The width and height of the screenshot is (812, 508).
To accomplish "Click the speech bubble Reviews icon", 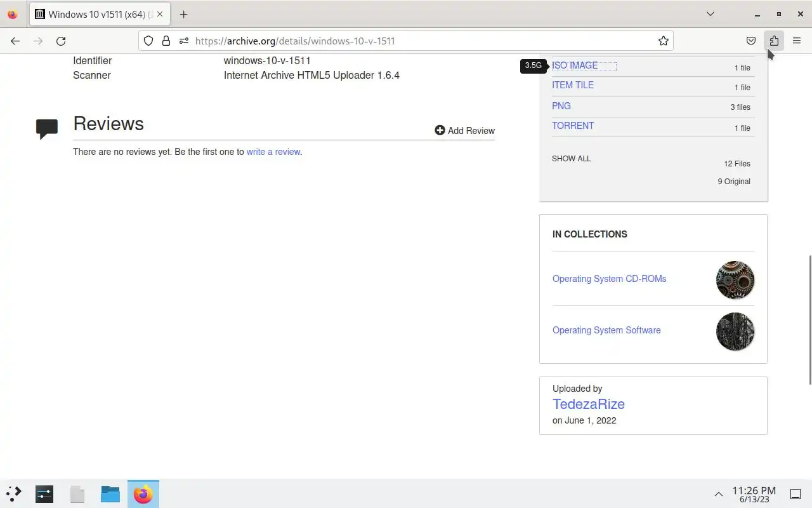I will pos(47,129).
